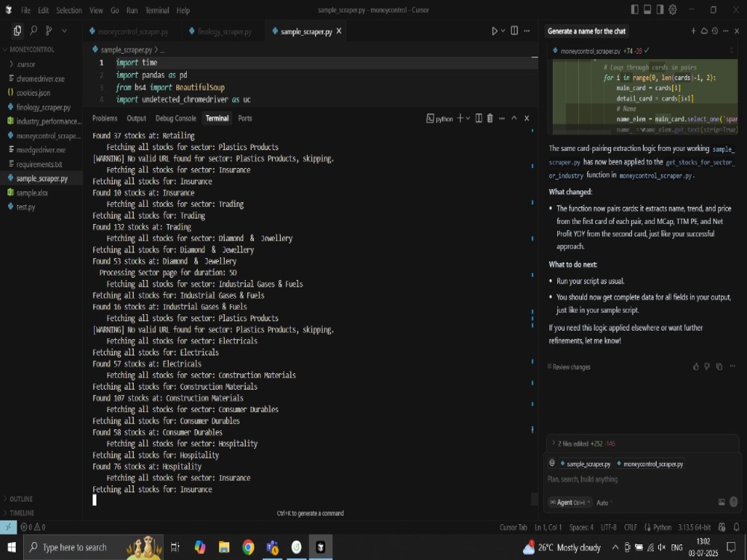Close the AI chat panel
This screenshot has height=560, width=747.
click(737, 31)
